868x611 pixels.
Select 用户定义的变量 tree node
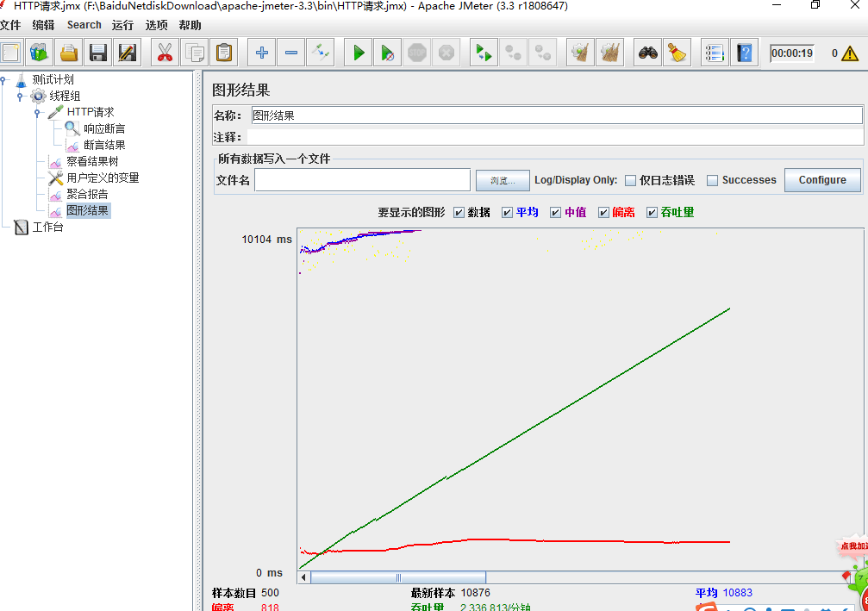(103, 178)
